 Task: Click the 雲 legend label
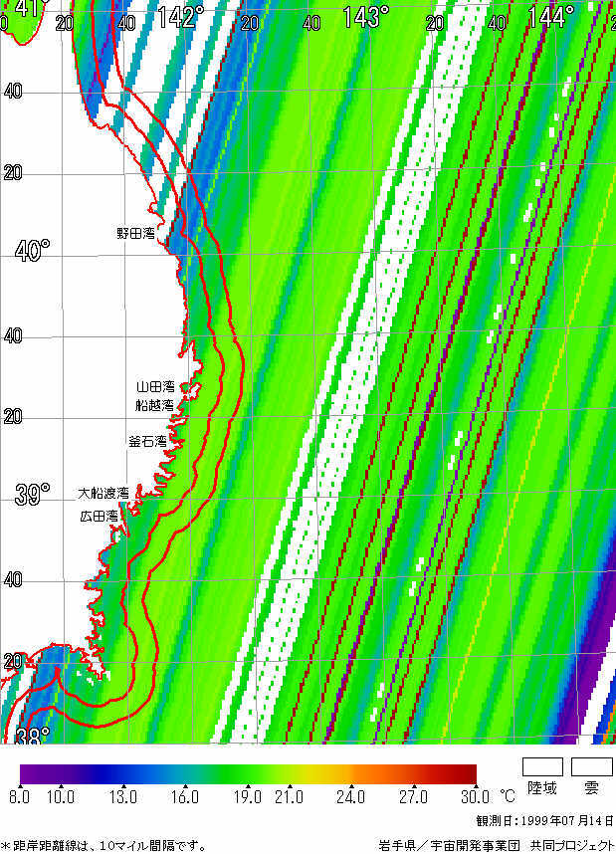(592, 788)
